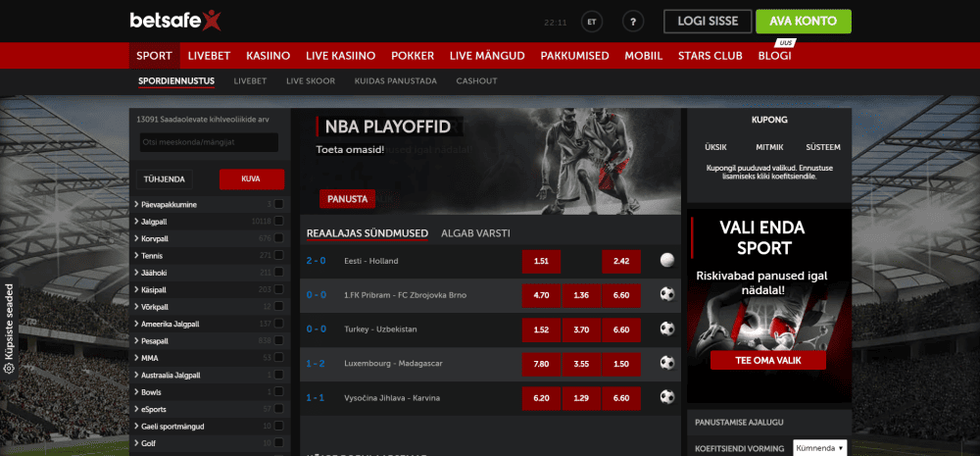The height and width of the screenshot is (456, 980).
Task: Expand the Tennis category chevron
Action: coord(135,256)
